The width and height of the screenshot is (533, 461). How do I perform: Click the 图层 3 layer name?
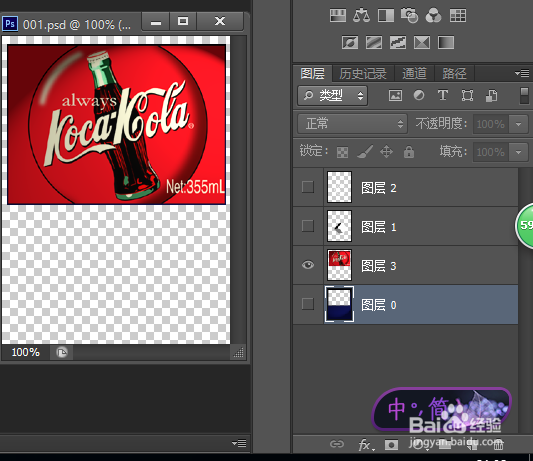coord(379,266)
